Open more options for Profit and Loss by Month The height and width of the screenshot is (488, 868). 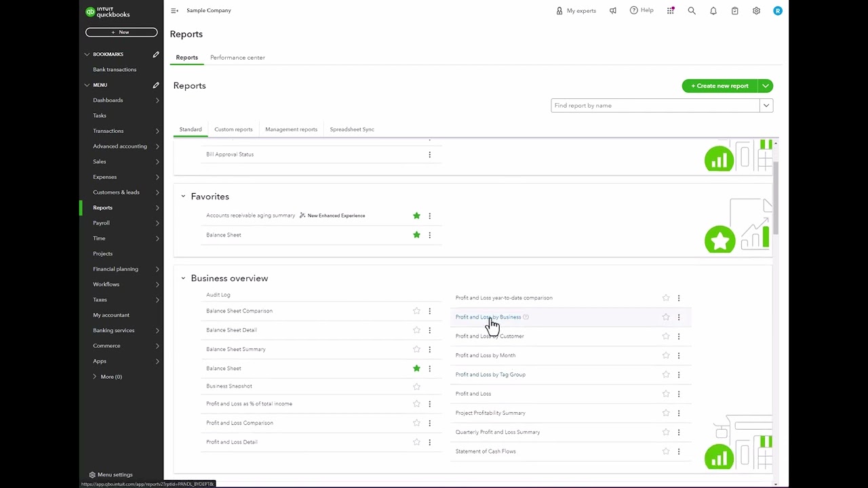[x=679, y=355]
